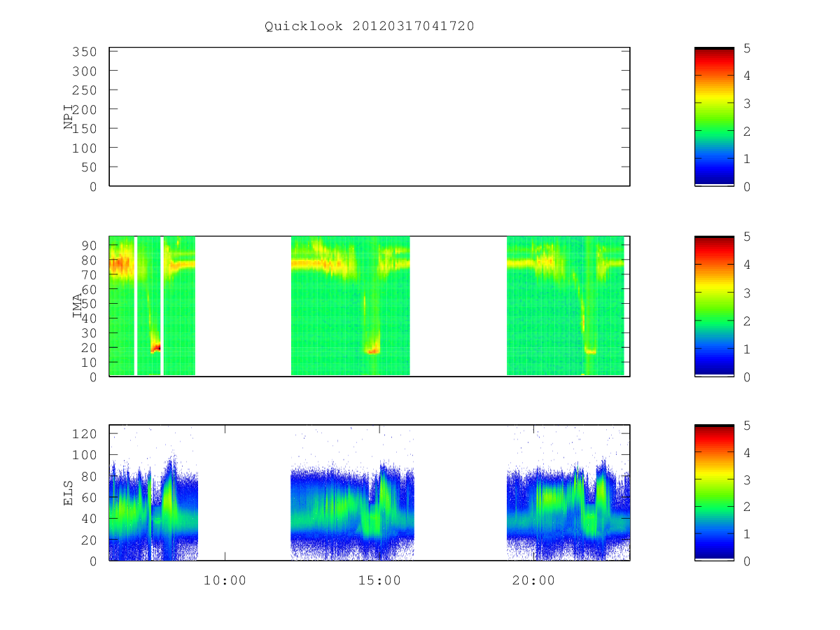The height and width of the screenshot is (630, 840).
Task: Click the 70 tick on IMA axis
Action: [88, 274]
